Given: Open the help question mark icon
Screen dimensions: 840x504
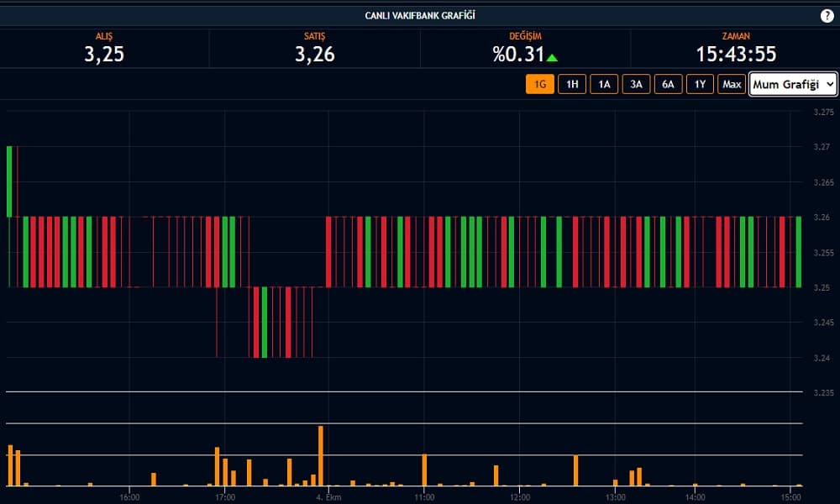Looking at the screenshot, I should 827,16.
